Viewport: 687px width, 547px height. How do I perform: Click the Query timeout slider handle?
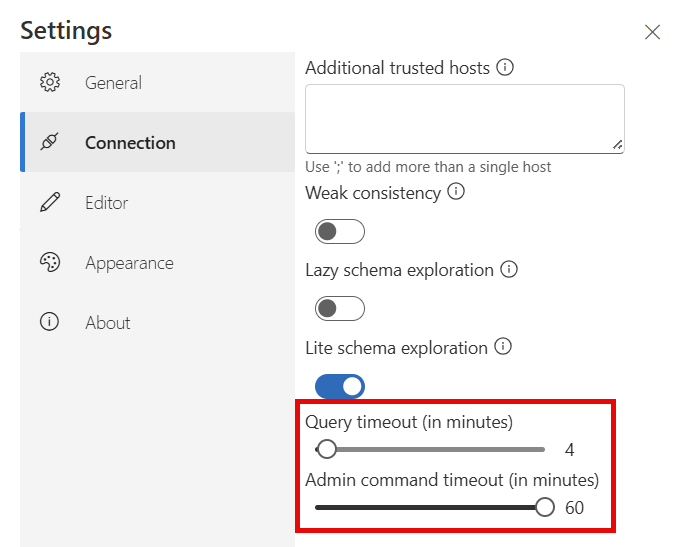pyautogui.click(x=327, y=450)
